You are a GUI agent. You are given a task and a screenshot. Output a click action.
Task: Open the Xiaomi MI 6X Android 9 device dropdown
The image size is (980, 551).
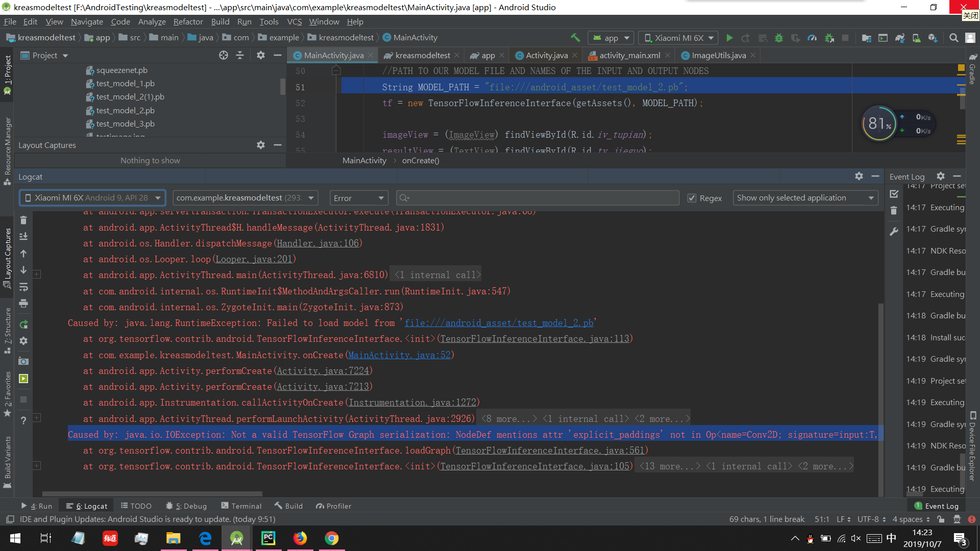pyautogui.click(x=92, y=198)
